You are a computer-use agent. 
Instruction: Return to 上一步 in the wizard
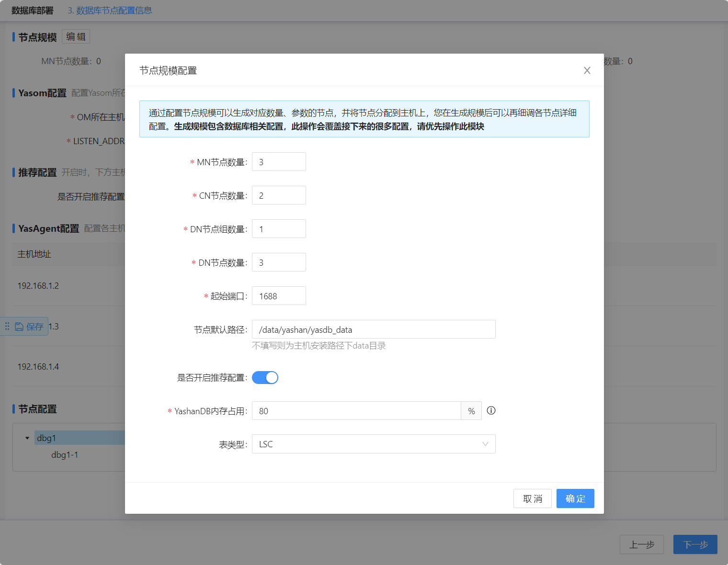(x=641, y=544)
